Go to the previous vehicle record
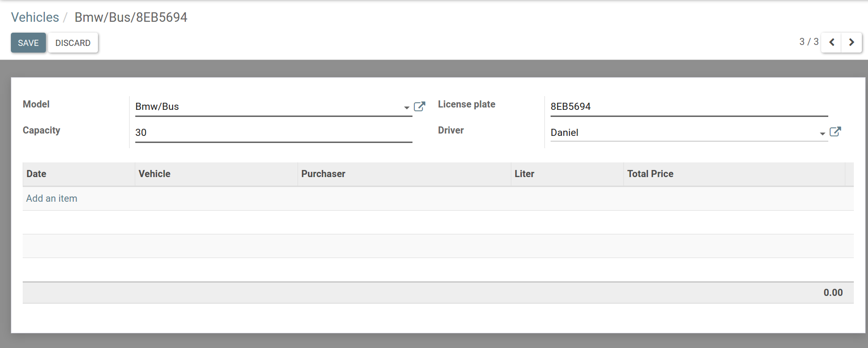The height and width of the screenshot is (348, 868). coord(832,42)
